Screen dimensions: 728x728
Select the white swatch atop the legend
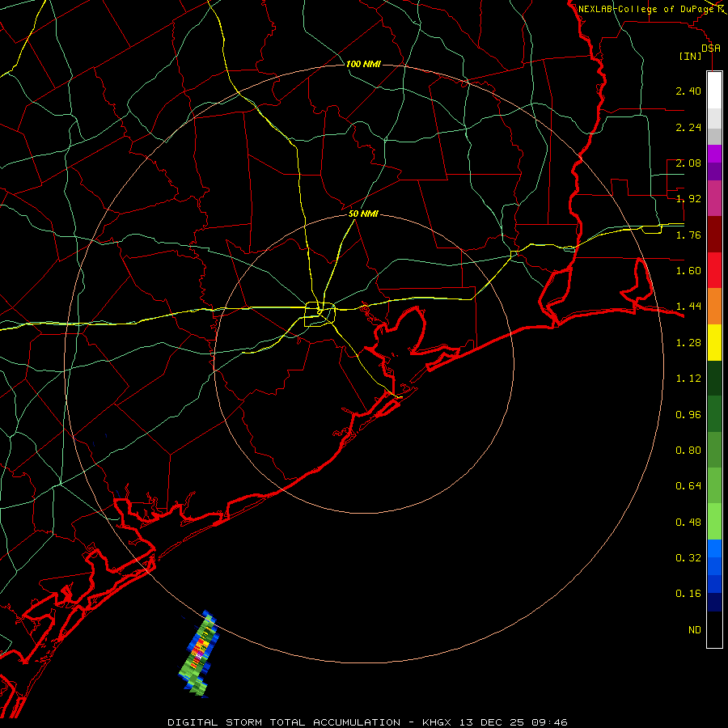[714, 90]
